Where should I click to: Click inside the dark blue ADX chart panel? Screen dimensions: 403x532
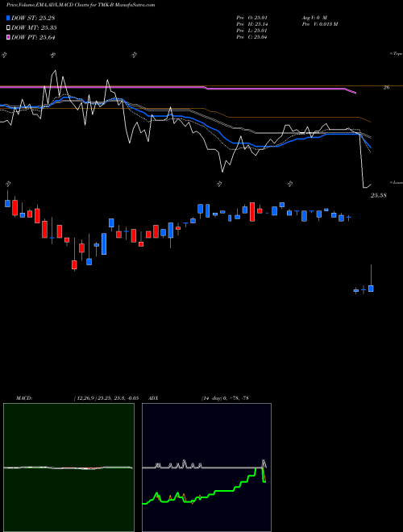coord(206,468)
